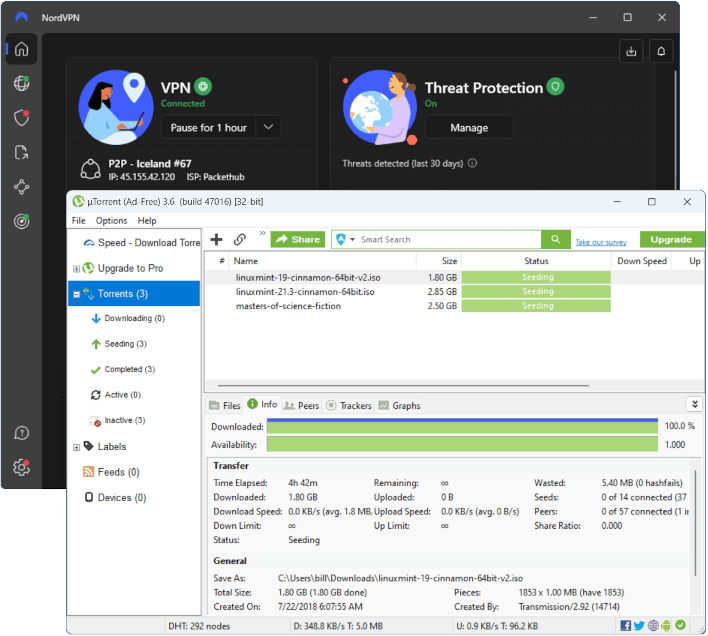This screenshot has height=636, width=708.
Task: Open the File menu in uTorrent
Action: [78, 221]
